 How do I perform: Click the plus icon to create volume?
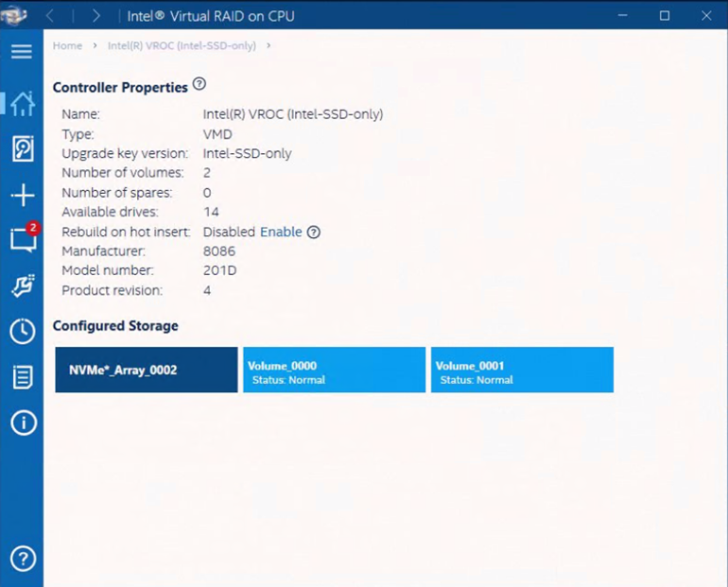(22, 196)
